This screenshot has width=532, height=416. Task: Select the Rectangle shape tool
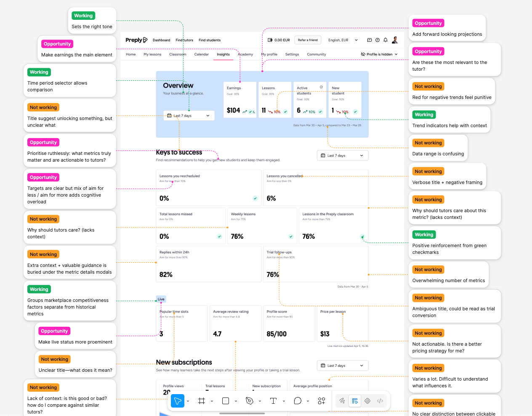click(x=226, y=401)
